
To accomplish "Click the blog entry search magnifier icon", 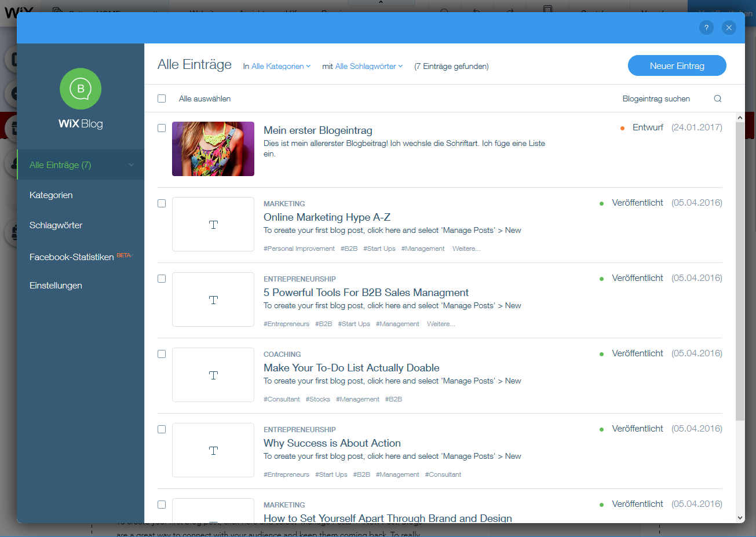I will click(x=718, y=98).
